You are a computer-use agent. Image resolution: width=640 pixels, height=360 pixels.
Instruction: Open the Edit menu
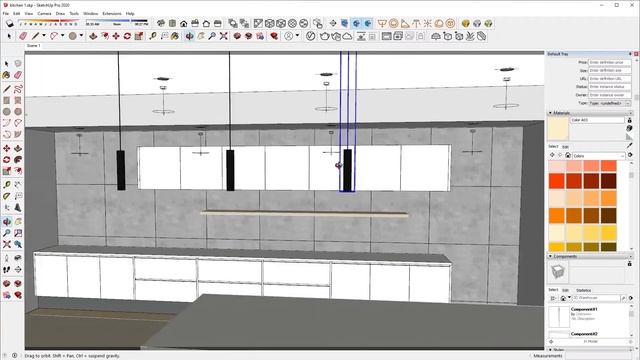(x=16, y=13)
